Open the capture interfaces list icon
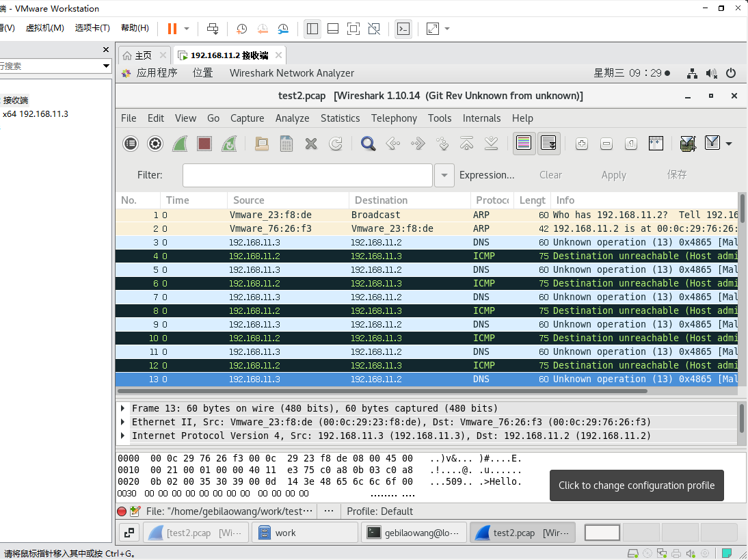 130,144
